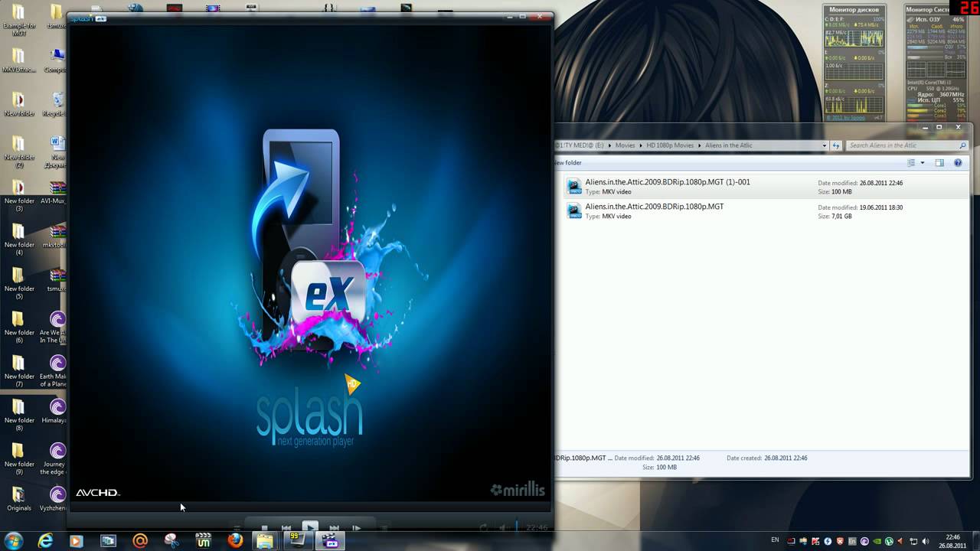The height and width of the screenshot is (551, 980).
Task: Refresh the Explorer folder view
Action: click(836, 145)
